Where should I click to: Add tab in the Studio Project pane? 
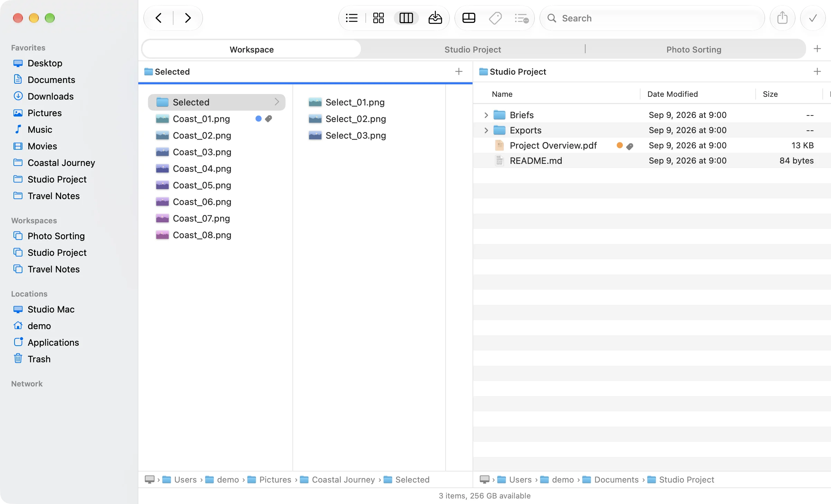click(x=817, y=72)
